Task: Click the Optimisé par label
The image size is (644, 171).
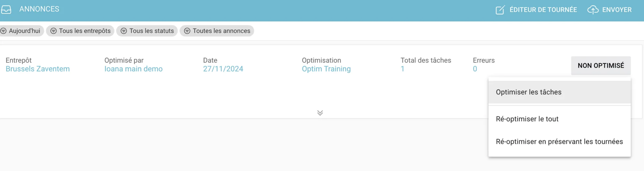Action: click(x=124, y=60)
